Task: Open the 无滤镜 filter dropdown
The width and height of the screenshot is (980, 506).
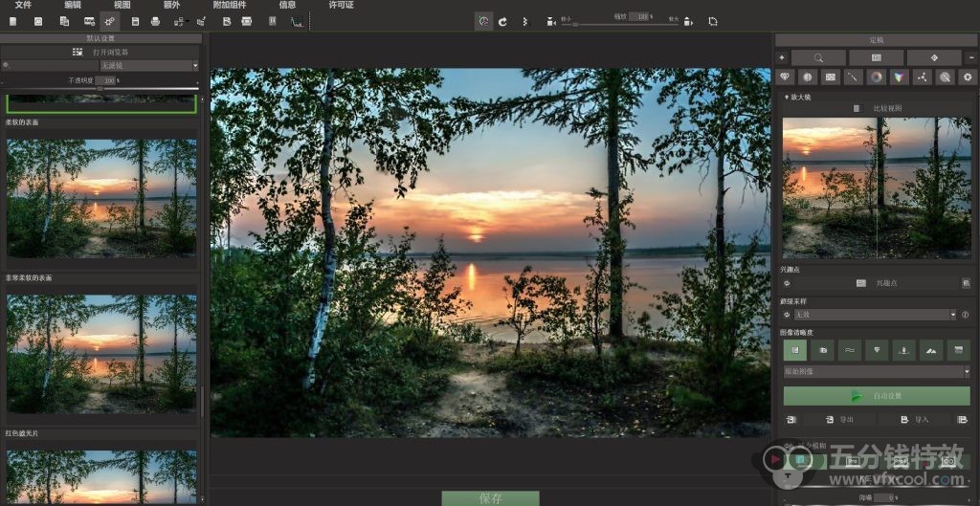Action: coord(148,65)
